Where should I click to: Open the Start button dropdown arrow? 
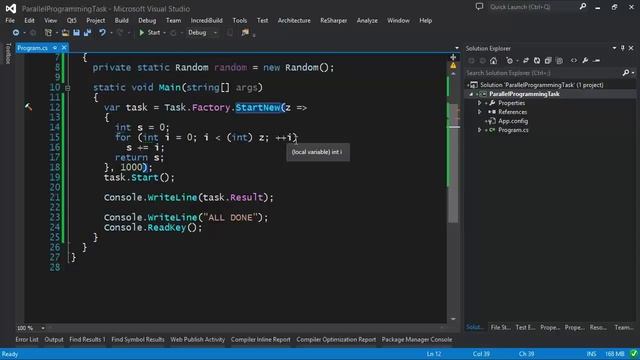pos(164,33)
